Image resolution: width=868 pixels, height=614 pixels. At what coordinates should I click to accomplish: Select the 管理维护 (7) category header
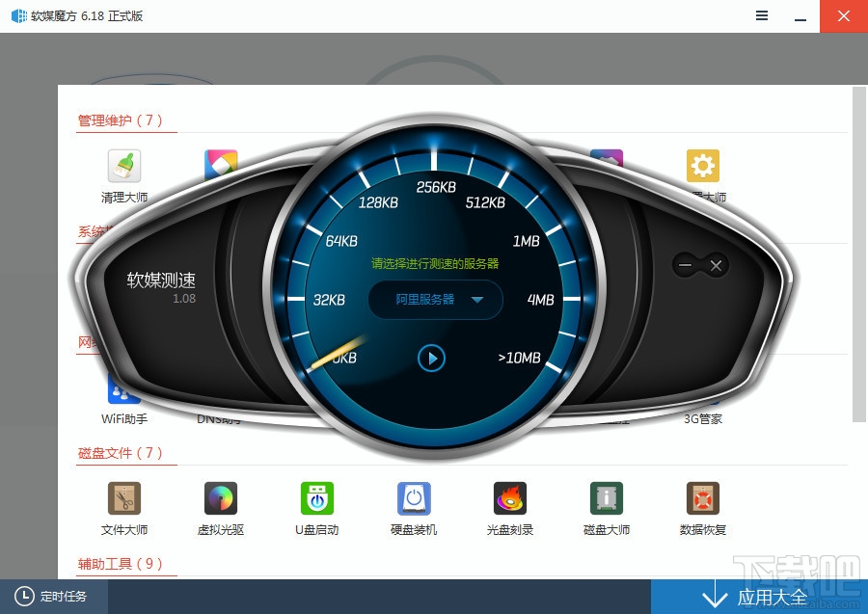tap(121, 120)
